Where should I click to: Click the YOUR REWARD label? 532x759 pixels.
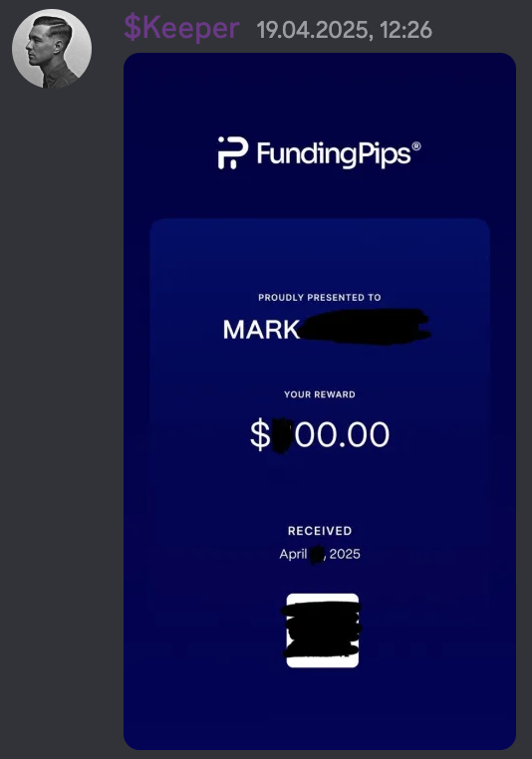[x=320, y=394]
